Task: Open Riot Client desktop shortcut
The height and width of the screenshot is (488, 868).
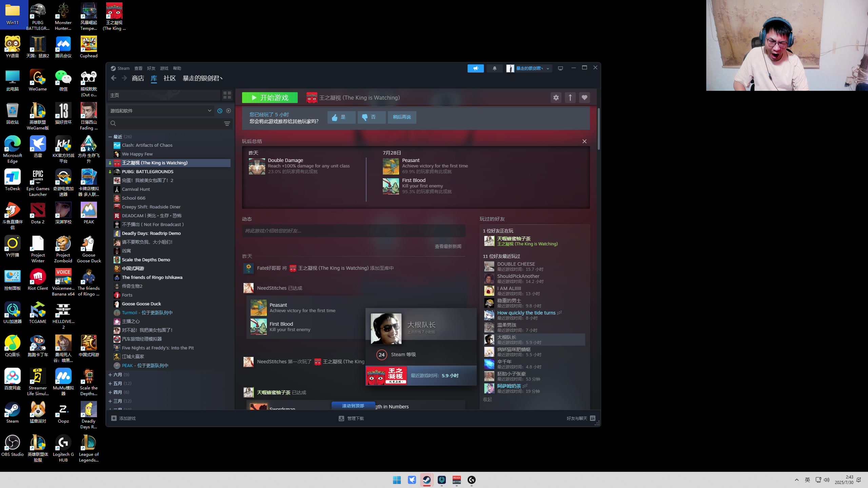Action: (38, 279)
